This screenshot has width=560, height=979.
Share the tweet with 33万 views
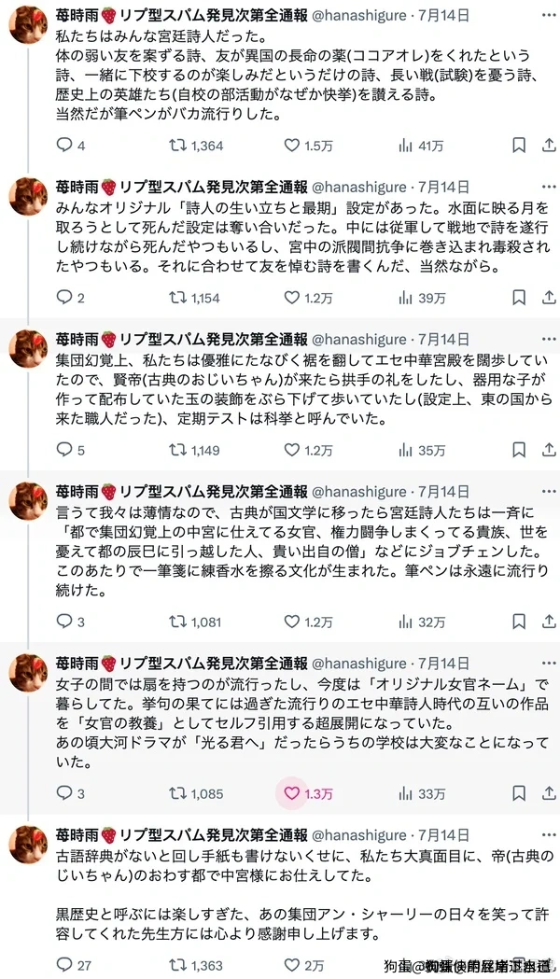coord(550,793)
